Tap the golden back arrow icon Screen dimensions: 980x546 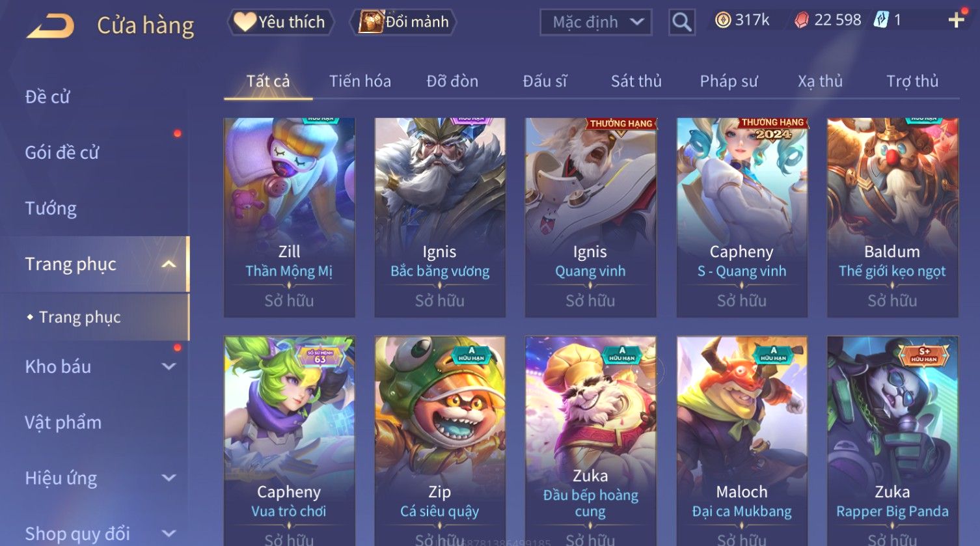[51, 26]
